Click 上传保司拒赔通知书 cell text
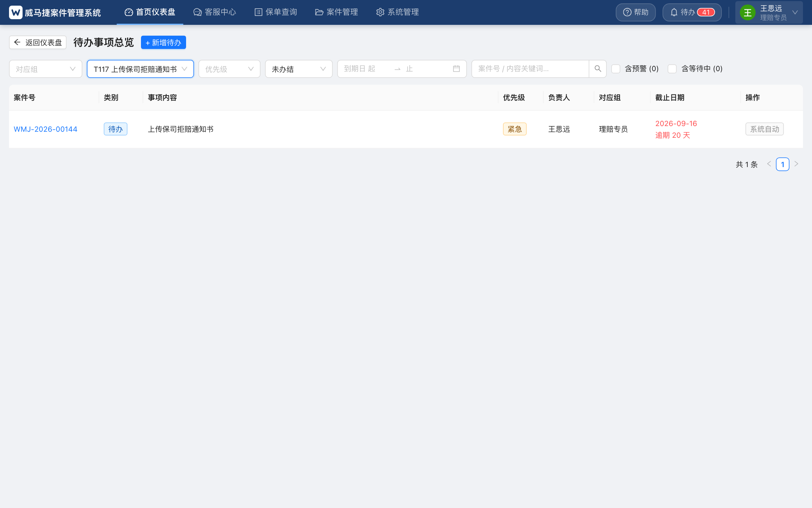The image size is (812, 508). (180, 129)
